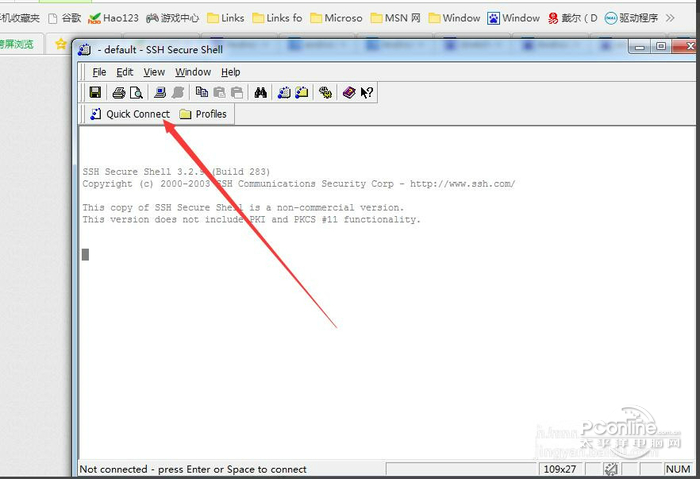The image size is (700, 479).
Task: Click the Copyright line with http://www.ssh.com/
Action: coord(299,183)
